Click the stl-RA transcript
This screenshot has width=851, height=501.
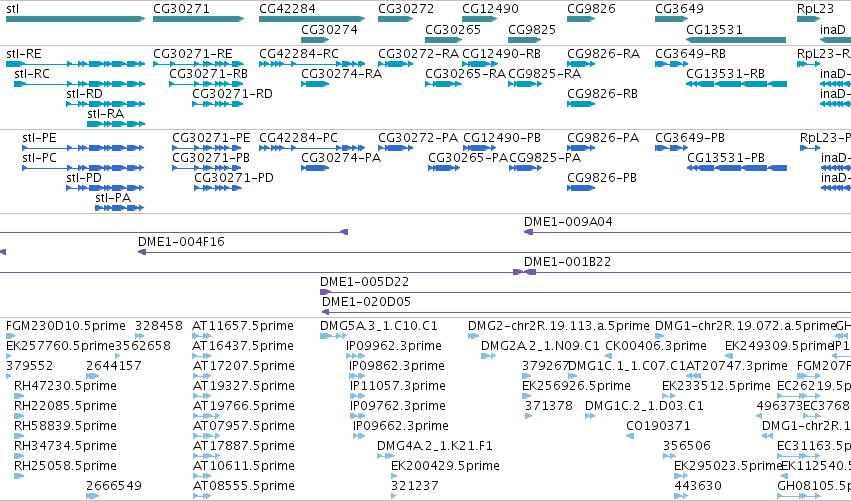click(116, 124)
